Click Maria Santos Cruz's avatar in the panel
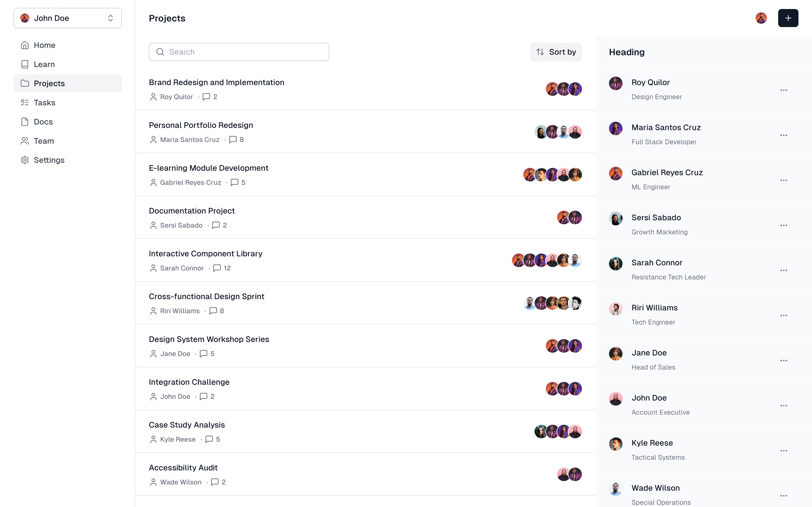 coord(616,128)
